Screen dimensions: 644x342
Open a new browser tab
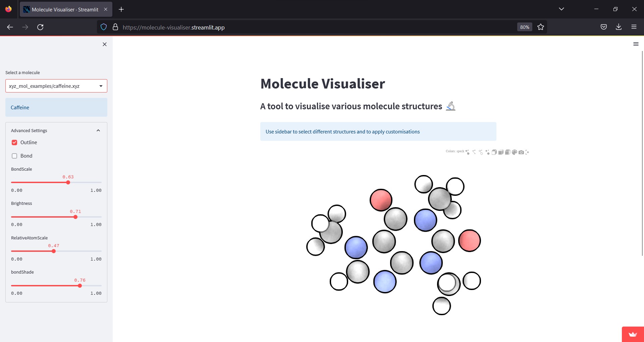121,9
